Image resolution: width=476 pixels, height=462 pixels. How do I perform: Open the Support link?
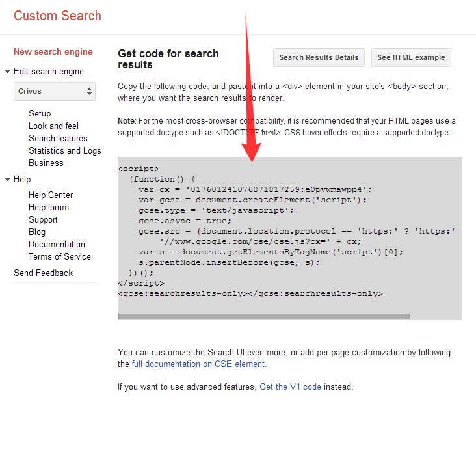[x=43, y=219]
